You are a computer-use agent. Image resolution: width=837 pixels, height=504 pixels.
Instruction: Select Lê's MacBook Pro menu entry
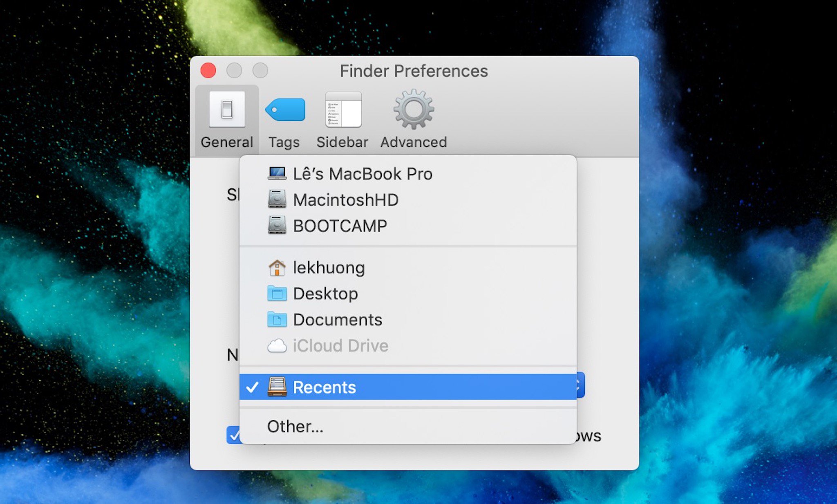click(363, 174)
